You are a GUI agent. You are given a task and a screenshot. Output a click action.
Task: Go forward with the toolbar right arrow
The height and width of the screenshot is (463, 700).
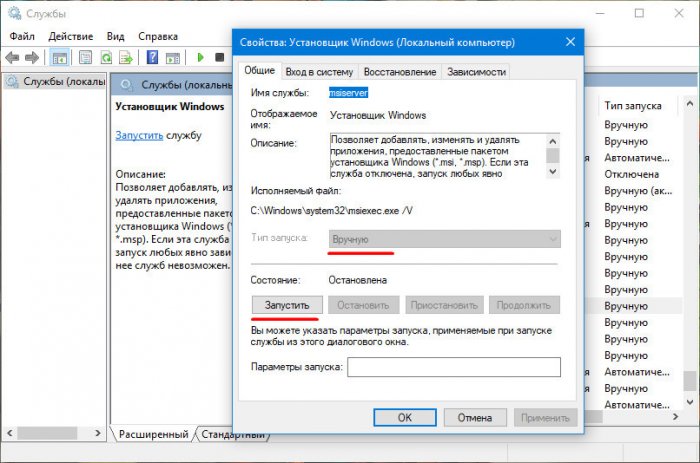[x=32, y=57]
